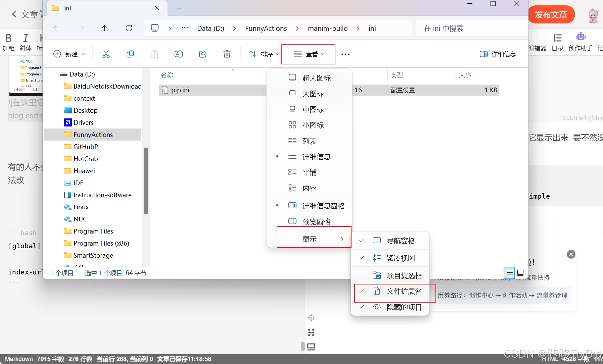Click the Rename icon in toolbar

[179, 54]
